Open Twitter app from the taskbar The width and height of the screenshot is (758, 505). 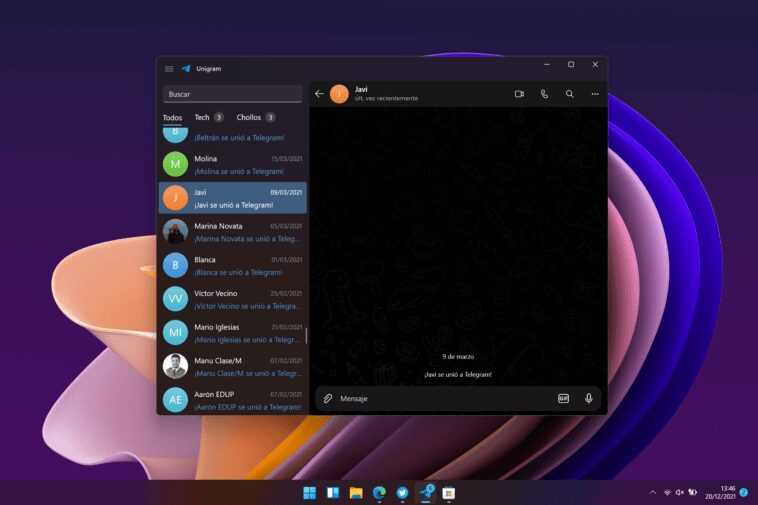tap(402, 493)
